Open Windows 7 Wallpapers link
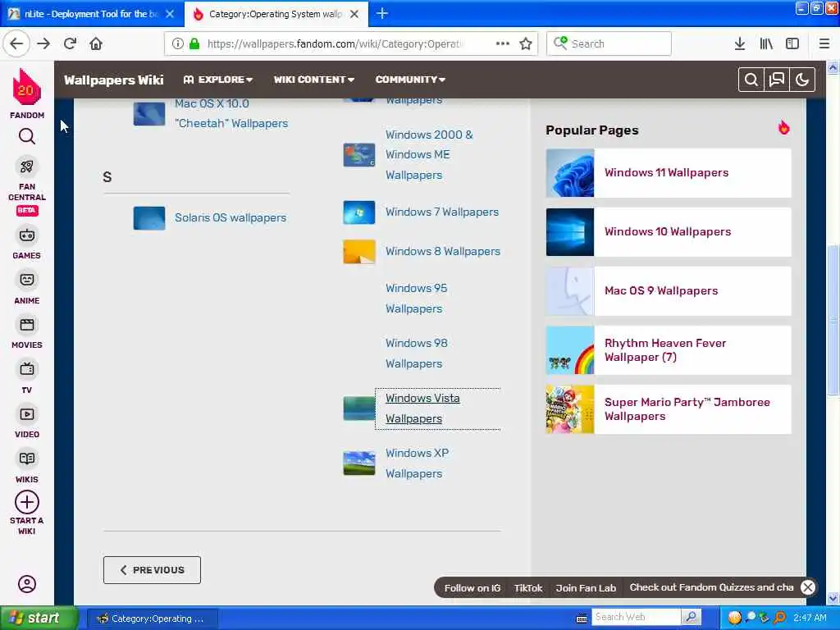The height and width of the screenshot is (630, 840). coord(442,212)
